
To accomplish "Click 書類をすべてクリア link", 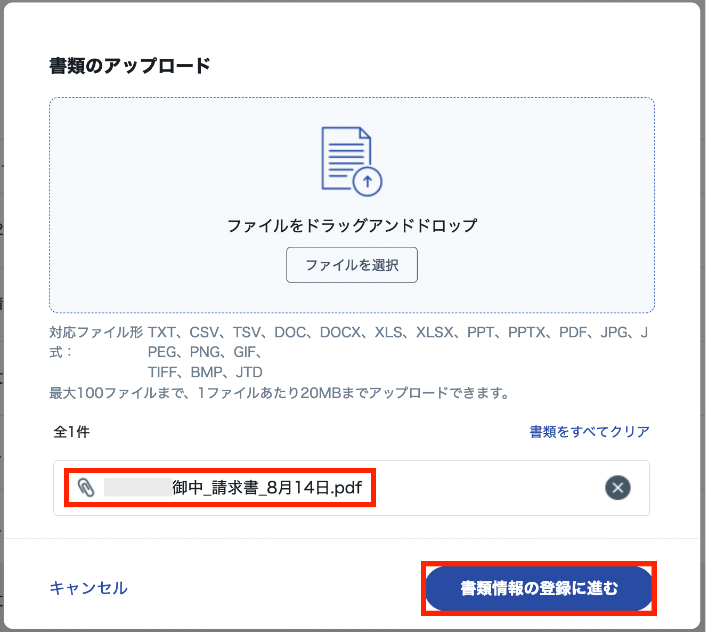I will click(589, 431).
